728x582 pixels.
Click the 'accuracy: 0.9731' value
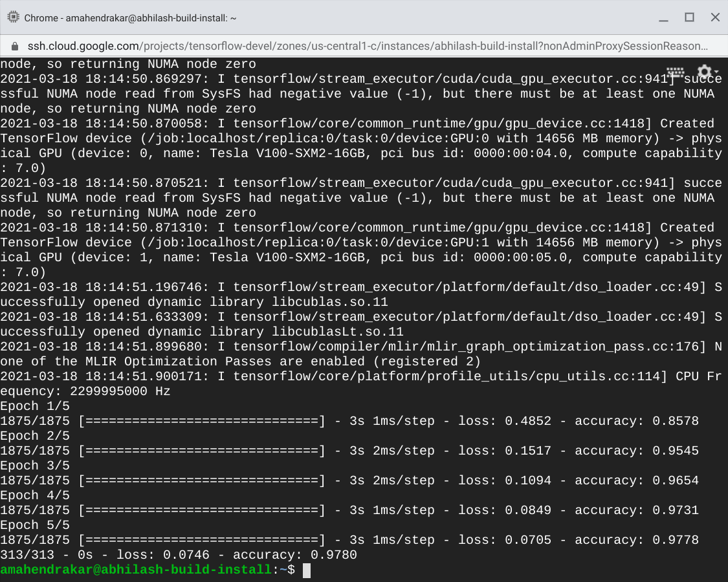tap(637, 510)
